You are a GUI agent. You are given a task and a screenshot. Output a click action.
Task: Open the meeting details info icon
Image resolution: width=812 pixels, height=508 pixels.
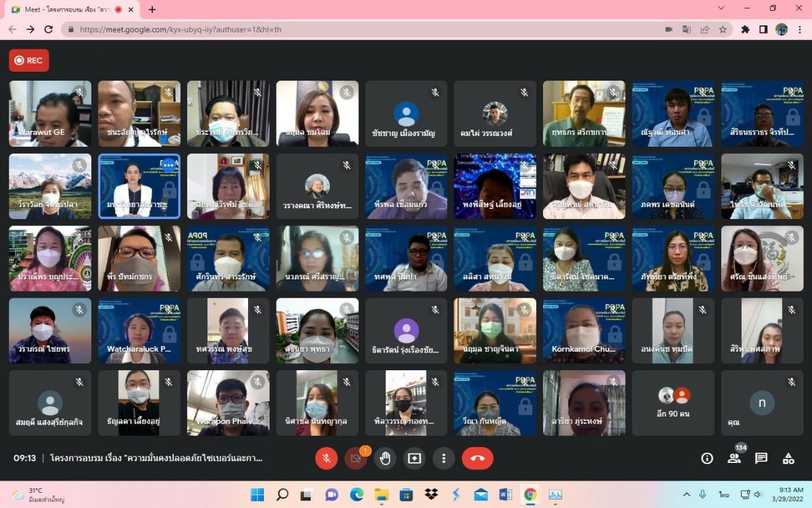point(707,458)
